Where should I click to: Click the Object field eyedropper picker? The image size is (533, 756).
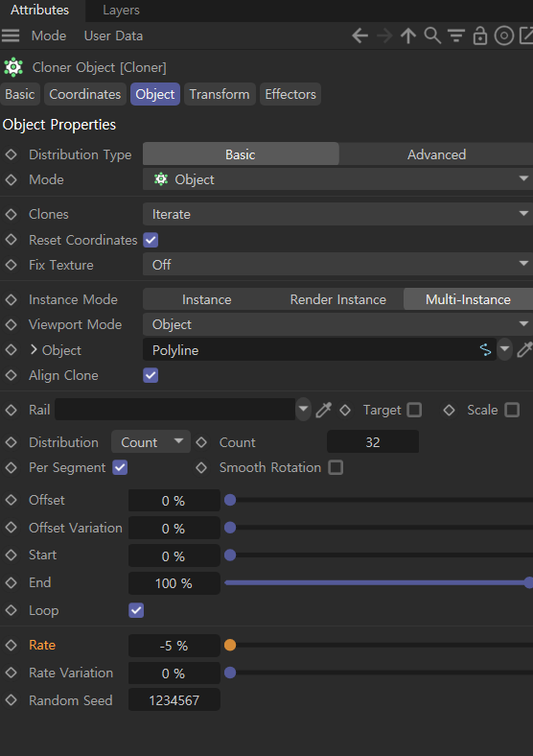point(524,349)
